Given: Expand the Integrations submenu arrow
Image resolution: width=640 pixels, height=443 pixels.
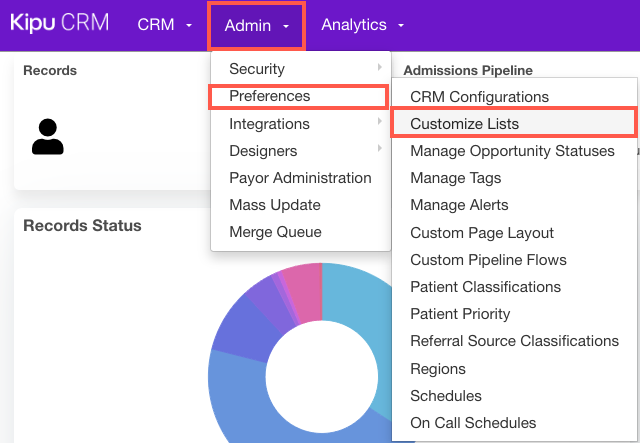Looking at the screenshot, I should pos(379,123).
